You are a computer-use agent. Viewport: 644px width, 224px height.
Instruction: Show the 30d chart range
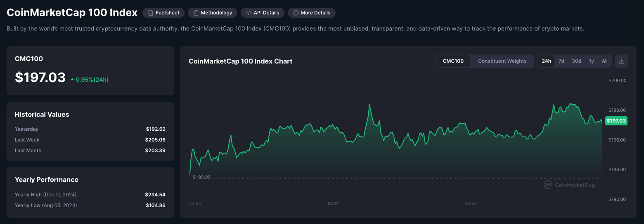pos(576,61)
